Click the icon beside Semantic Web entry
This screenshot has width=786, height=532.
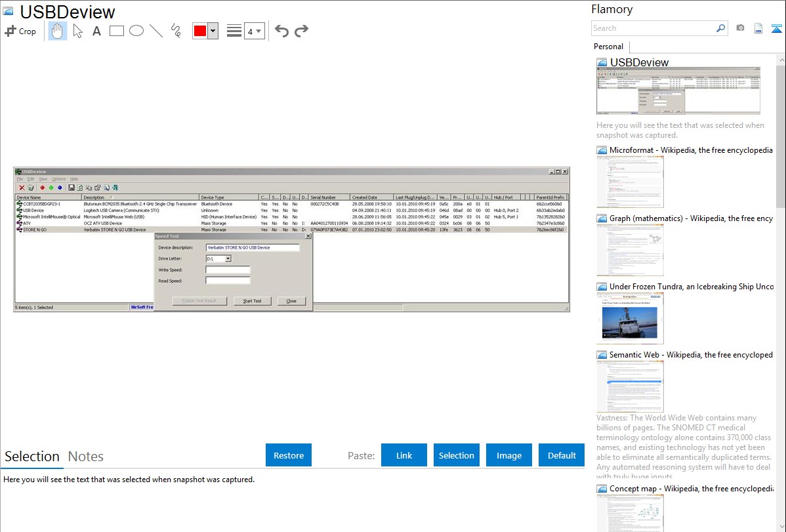602,355
